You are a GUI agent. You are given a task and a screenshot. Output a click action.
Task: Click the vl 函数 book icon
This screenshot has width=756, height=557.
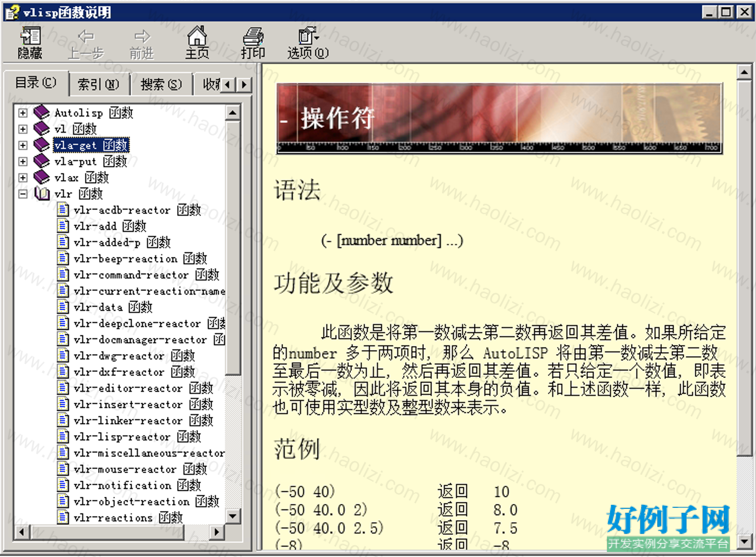pyautogui.click(x=42, y=129)
